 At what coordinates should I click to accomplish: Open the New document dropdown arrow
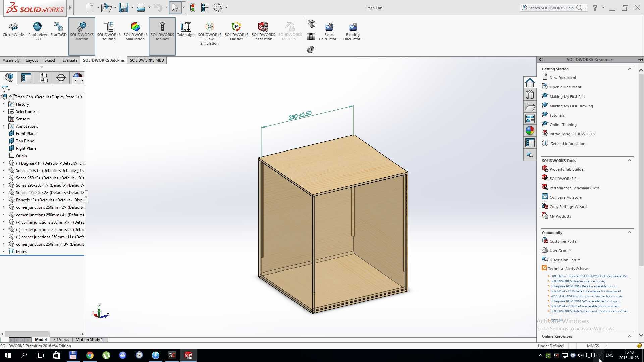tap(98, 8)
